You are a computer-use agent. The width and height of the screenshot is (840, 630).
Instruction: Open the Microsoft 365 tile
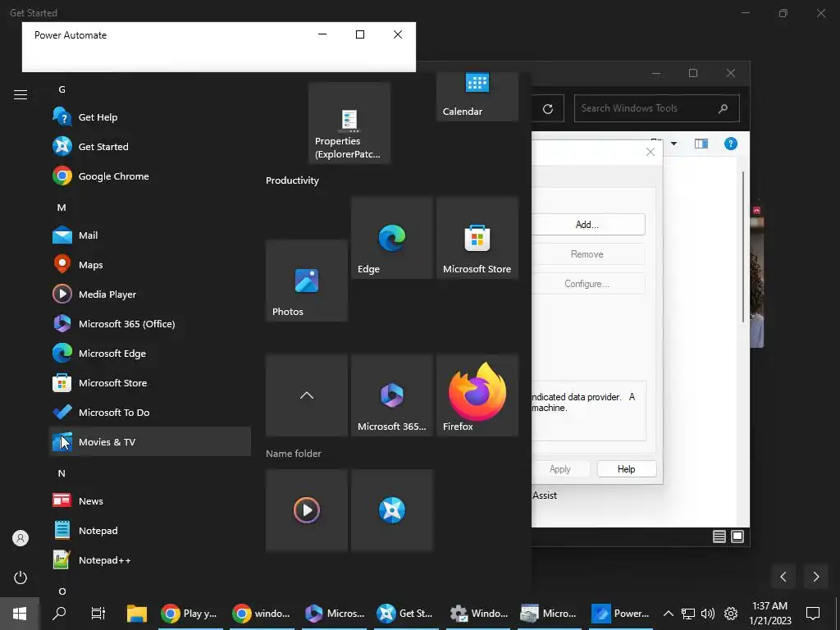392,395
